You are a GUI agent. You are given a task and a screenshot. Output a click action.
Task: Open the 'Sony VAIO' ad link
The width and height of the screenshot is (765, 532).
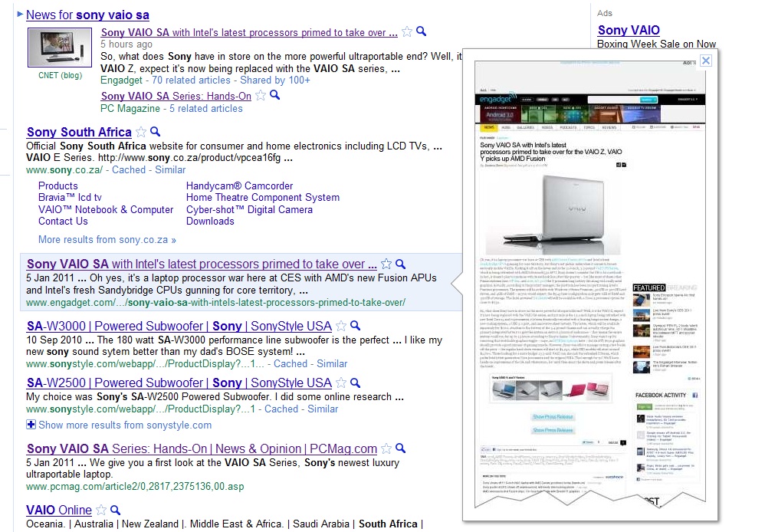[x=629, y=30]
